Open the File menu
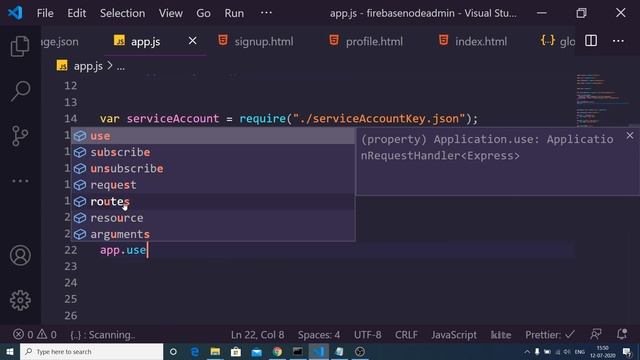Image resolution: width=640 pixels, height=360 pixels. pos(45,13)
